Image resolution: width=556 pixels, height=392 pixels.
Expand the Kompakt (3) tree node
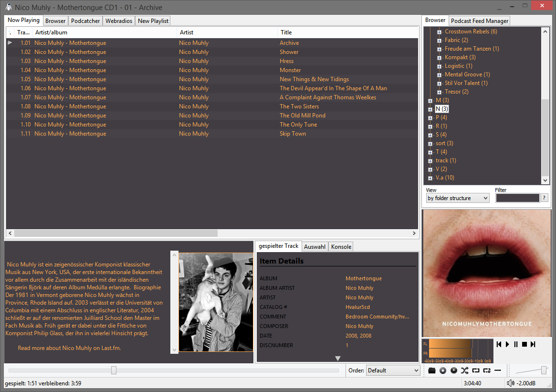(439, 57)
